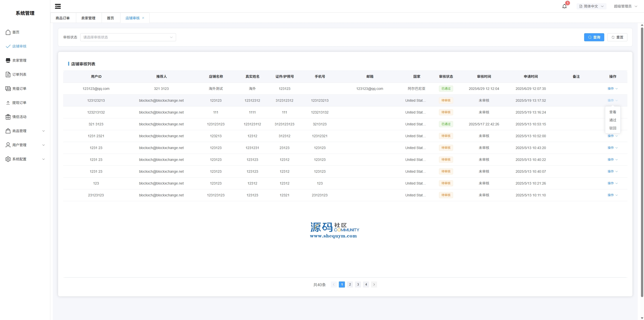Open 订单列表 document icon in sidebar

8,75
